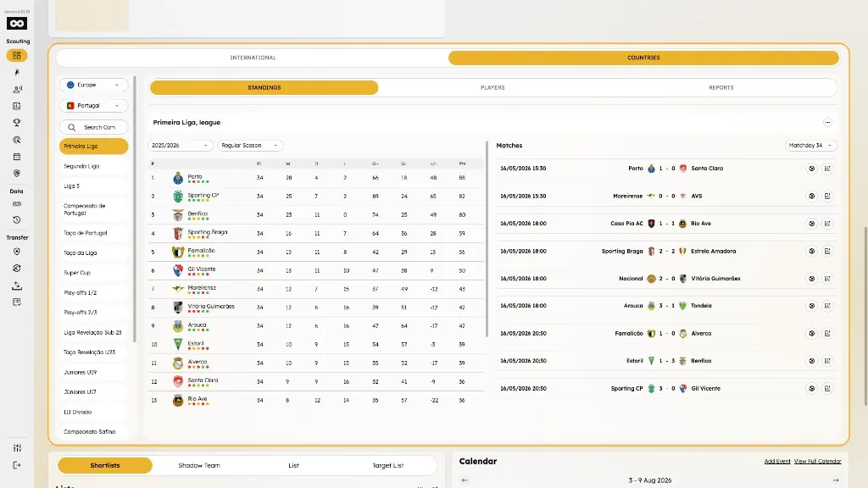Open match report icon for Casa Pia vs Rio Ave
This screenshot has width=868, height=488.
(827, 224)
